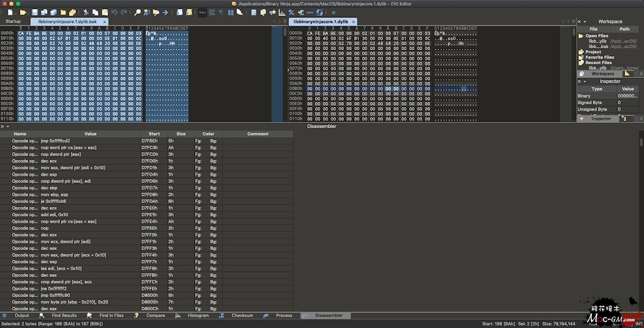Click the Open file folder icon
Screen dimensions: 644x328
[x=23, y=12]
